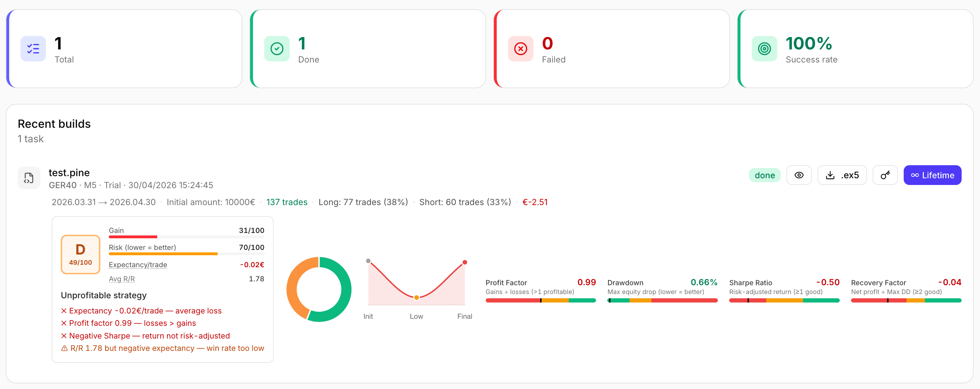Click the Sharpe Ratio -0.50 value

(x=827, y=282)
